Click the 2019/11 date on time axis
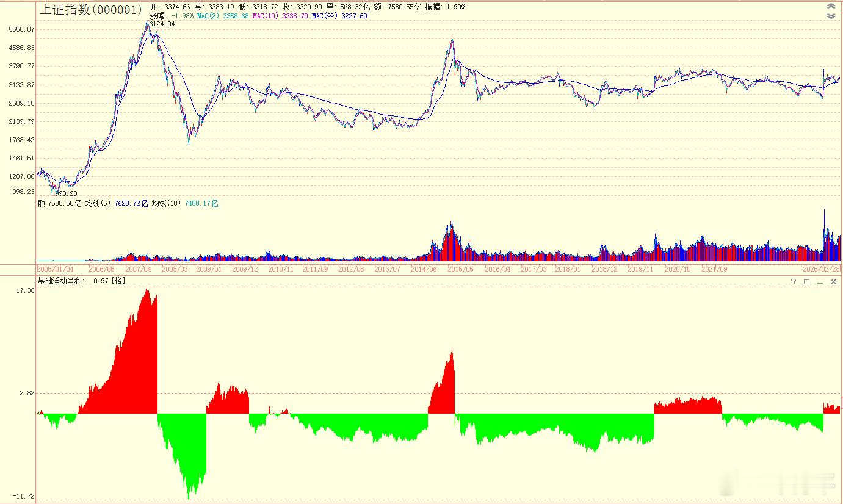Image resolution: width=843 pixels, height=504 pixels. [641, 269]
